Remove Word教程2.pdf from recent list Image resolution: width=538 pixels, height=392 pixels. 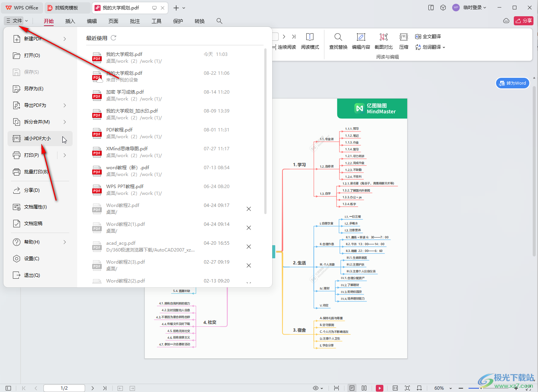click(249, 209)
